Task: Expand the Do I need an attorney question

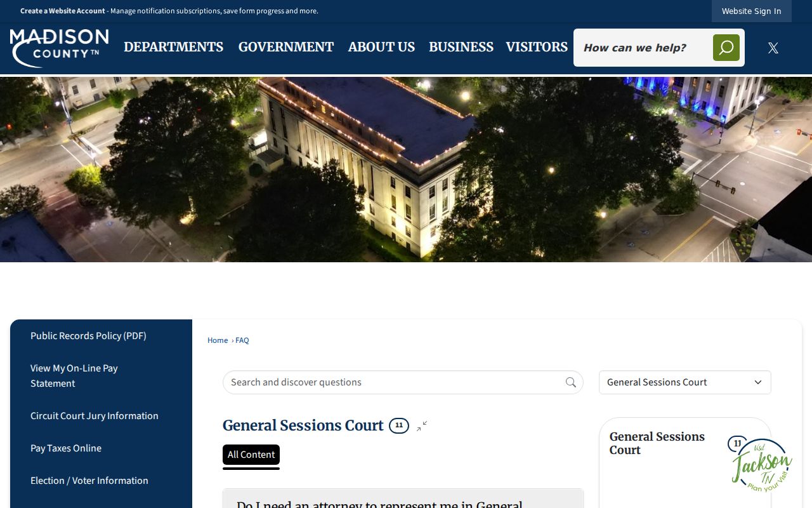Action: pos(403,499)
